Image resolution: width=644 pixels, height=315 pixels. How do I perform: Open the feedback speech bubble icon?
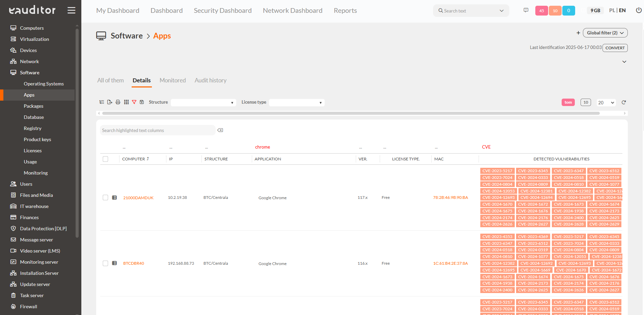pyautogui.click(x=526, y=10)
